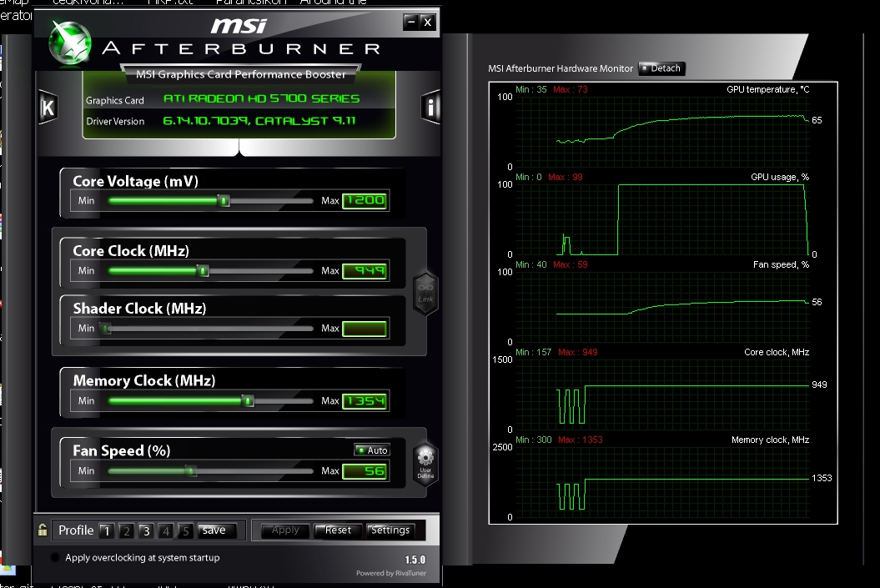Viewport: 880px width, 588px height.
Task: Click the profile save button
Action: [x=217, y=530]
